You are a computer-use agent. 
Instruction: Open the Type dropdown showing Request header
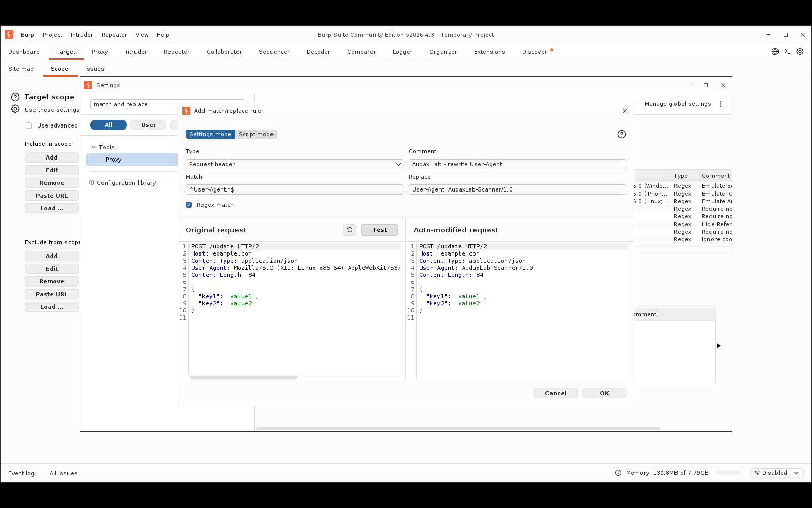click(x=294, y=164)
